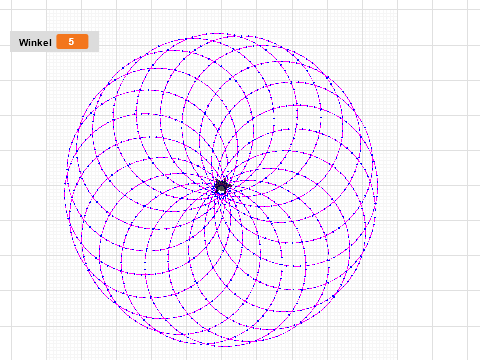Click the dense line crossing just below the sprite
The width and height of the screenshot is (480, 360).
221,199
